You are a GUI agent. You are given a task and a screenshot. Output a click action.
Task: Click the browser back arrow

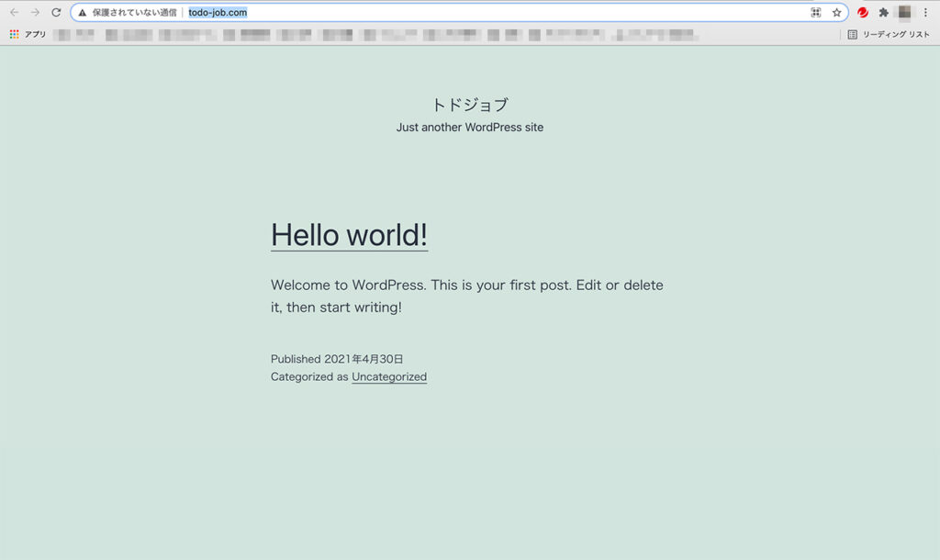(15, 12)
